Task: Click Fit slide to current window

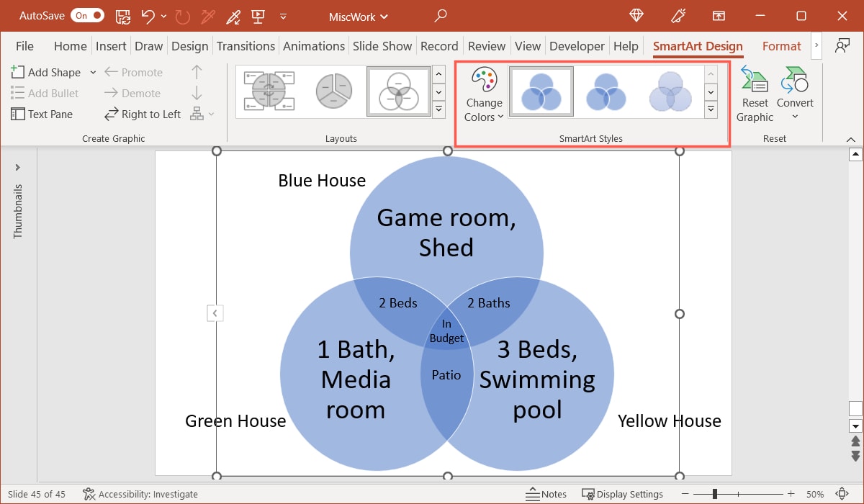Action: pyautogui.click(x=842, y=494)
